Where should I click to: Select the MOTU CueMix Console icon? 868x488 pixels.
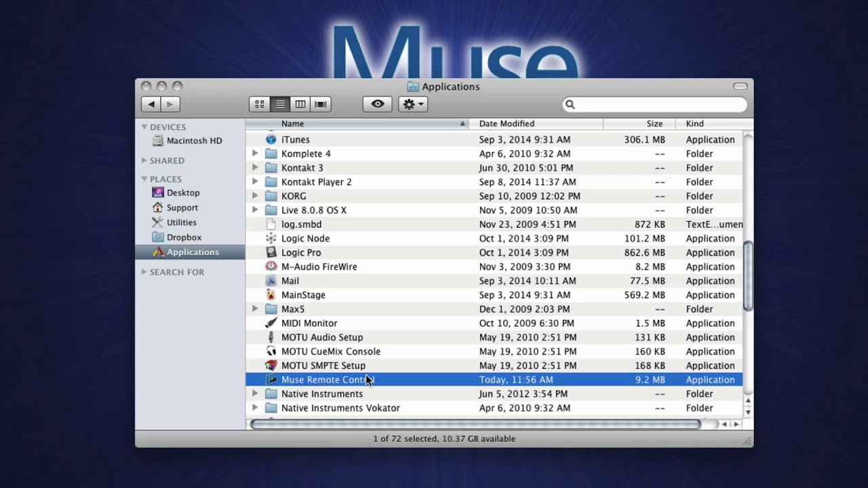271,351
